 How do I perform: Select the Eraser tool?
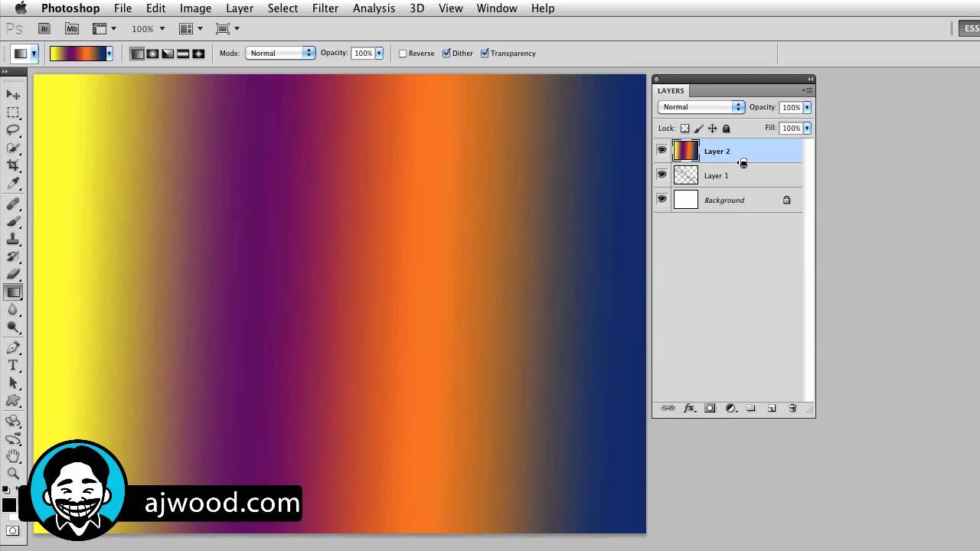tap(13, 274)
